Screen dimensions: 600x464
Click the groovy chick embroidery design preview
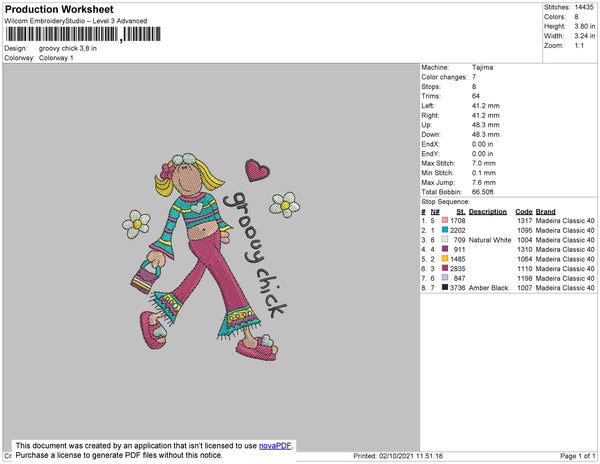click(x=211, y=257)
